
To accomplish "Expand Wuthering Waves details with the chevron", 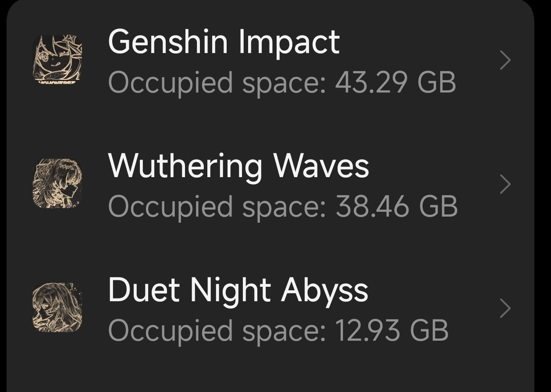I will click(x=505, y=184).
